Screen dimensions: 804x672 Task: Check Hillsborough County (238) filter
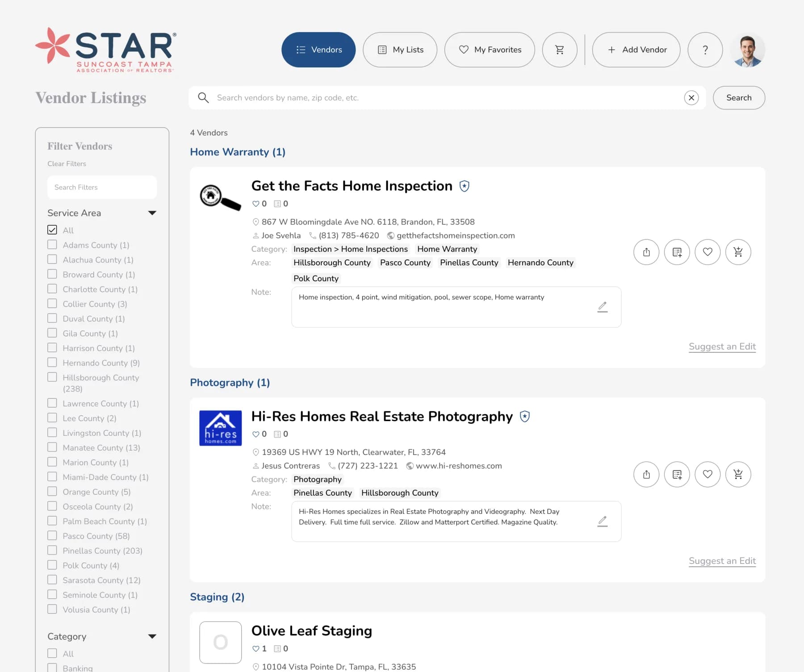[x=52, y=377]
